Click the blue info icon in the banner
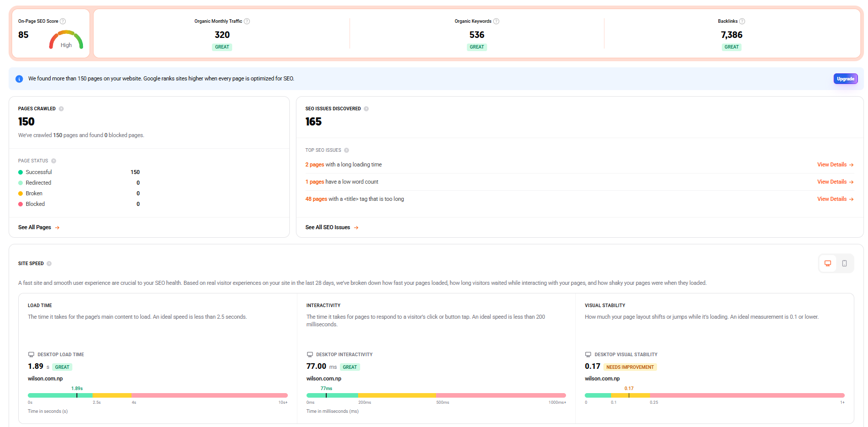Screen dimensions: 868x427 (19, 79)
